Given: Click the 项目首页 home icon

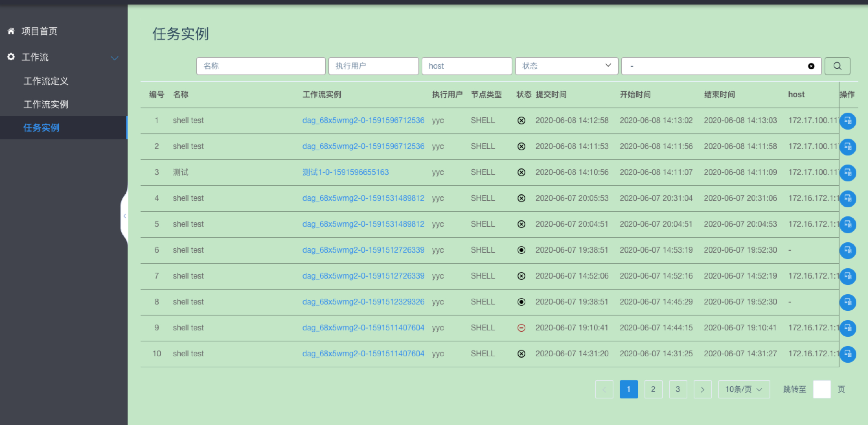Looking at the screenshot, I should [x=11, y=31].
